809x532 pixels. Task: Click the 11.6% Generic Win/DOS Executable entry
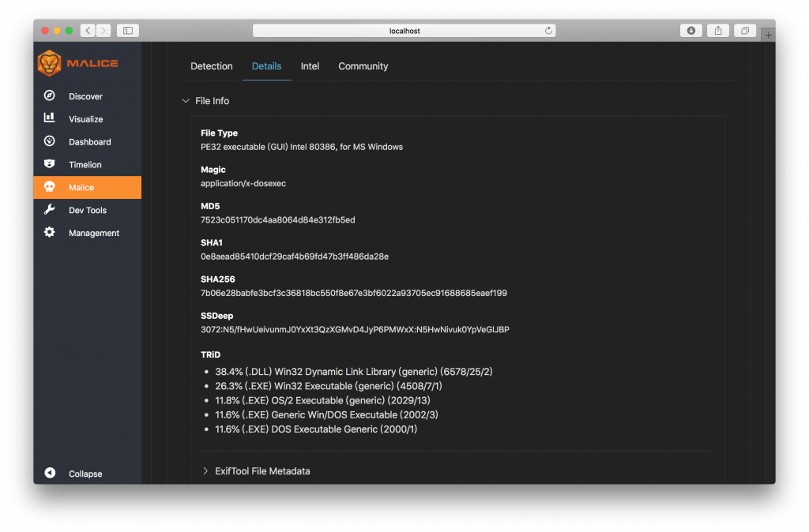(x=326, y=415)
